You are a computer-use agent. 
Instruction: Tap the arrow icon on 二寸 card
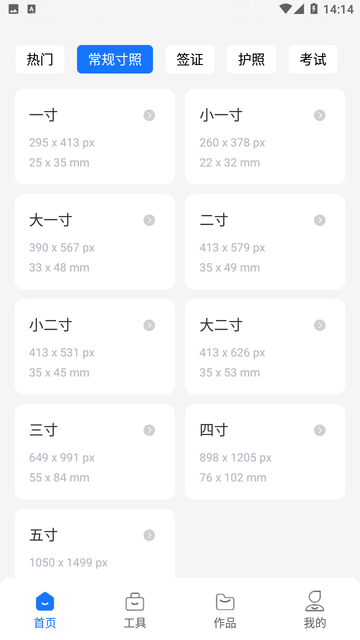(320, 220)
